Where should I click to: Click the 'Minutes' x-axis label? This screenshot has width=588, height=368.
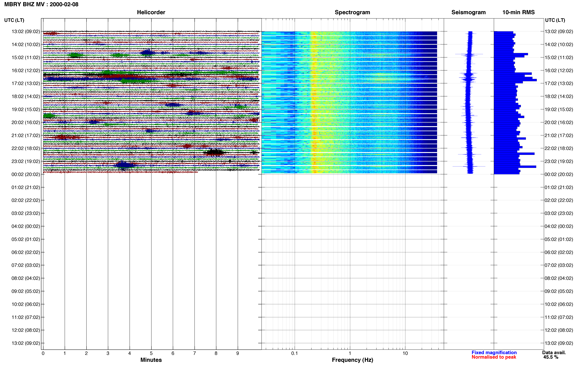point(151,360)
